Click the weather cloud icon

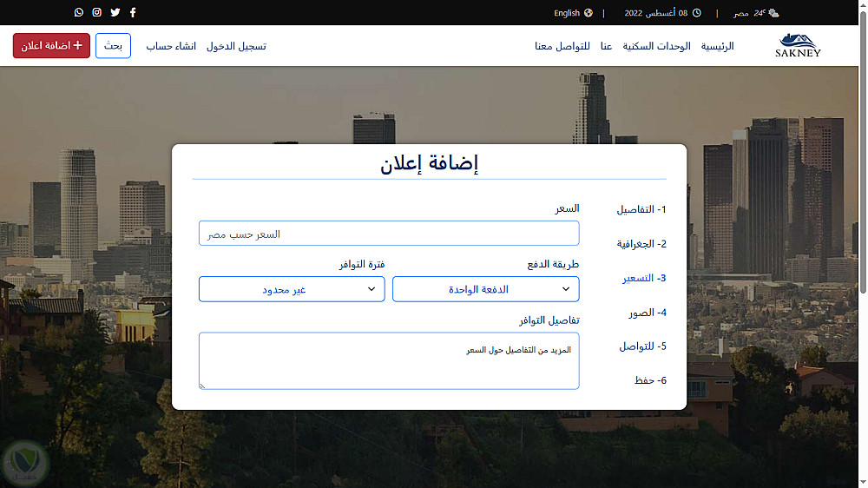[773, 13]
